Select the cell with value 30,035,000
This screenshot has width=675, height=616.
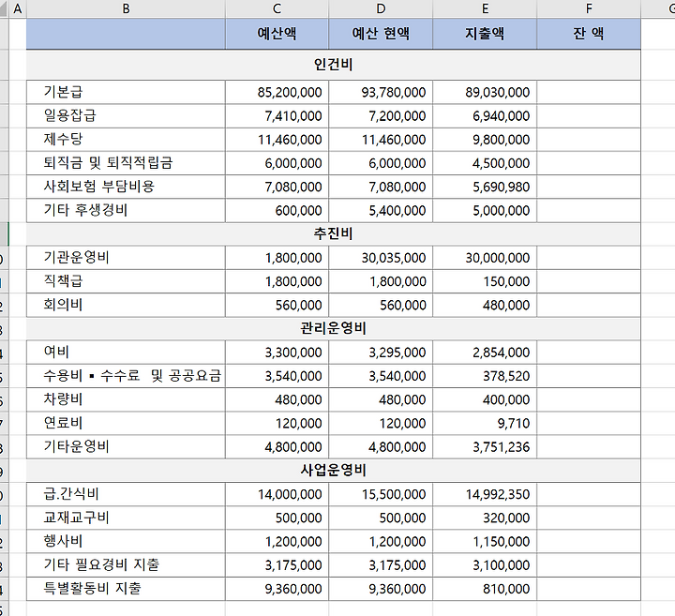pos(381,258)
